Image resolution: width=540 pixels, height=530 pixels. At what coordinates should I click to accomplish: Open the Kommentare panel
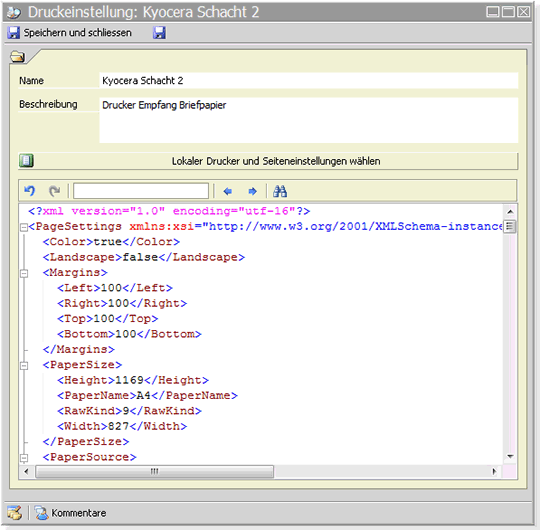pyautogui.click(x=71, y=513)
